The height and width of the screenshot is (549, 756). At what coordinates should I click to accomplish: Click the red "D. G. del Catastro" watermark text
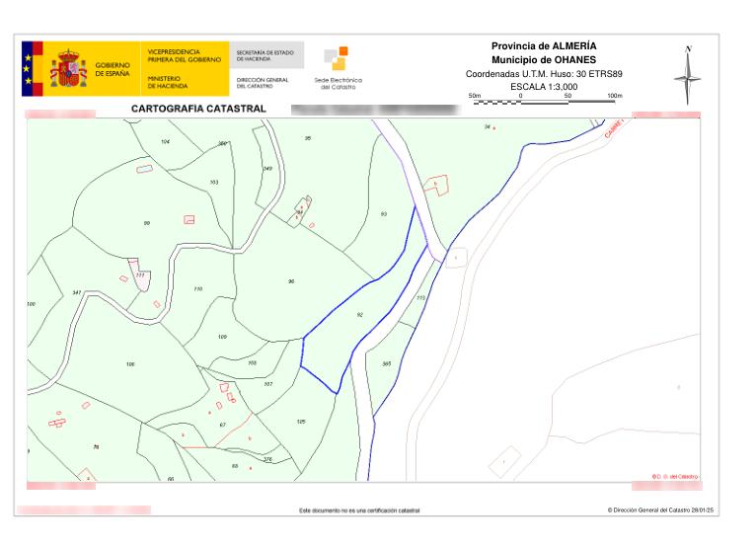675,477
